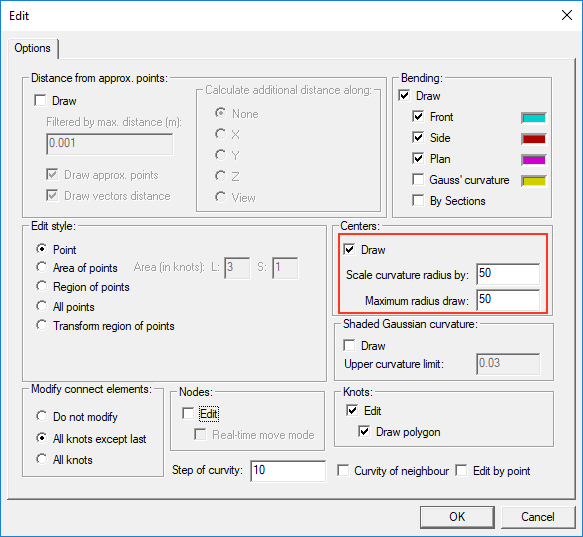The width and height of the screenshot is (583, 537).
Task: Enable the By Sections checkbox
Action: pos(418,201)
